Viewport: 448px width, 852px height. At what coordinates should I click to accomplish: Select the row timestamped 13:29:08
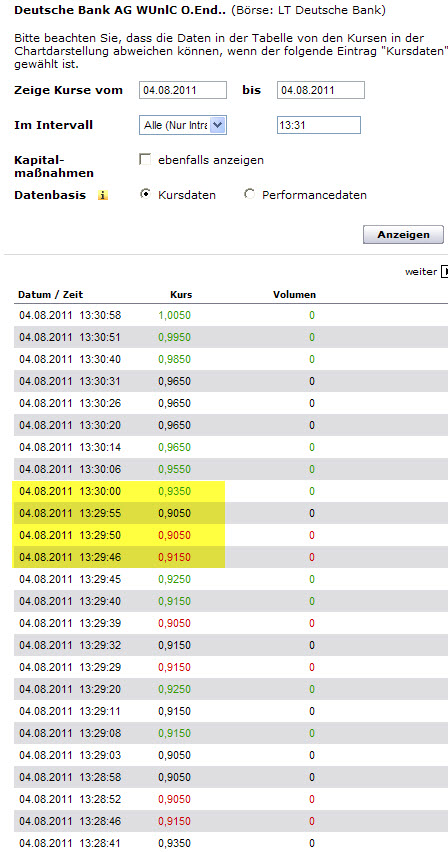coord(231,734)
